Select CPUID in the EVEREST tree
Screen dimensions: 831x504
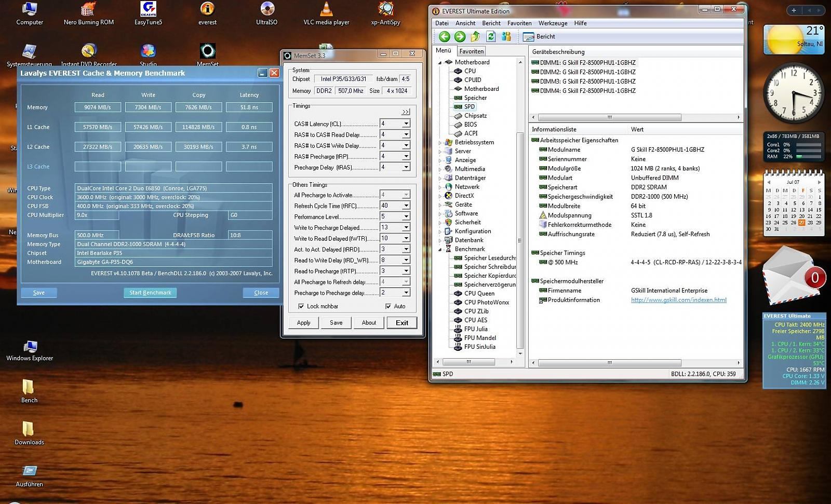472,80
